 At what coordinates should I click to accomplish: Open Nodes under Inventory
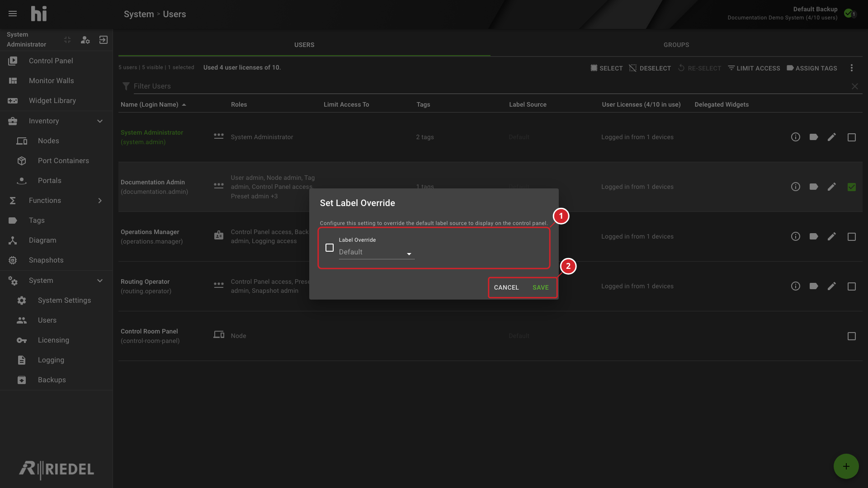pyautogui.click(x=56, y=141)
